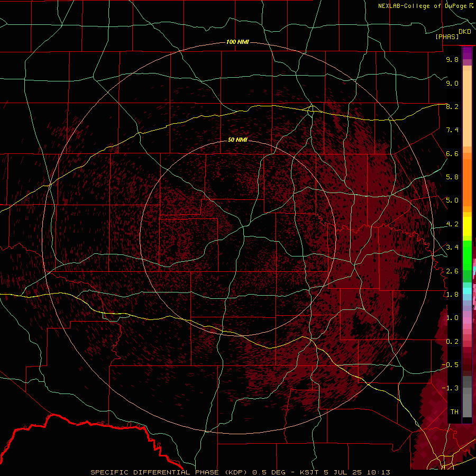Click the 50 NMI range ring label
The image size is (476, 476).
[237, 140]
